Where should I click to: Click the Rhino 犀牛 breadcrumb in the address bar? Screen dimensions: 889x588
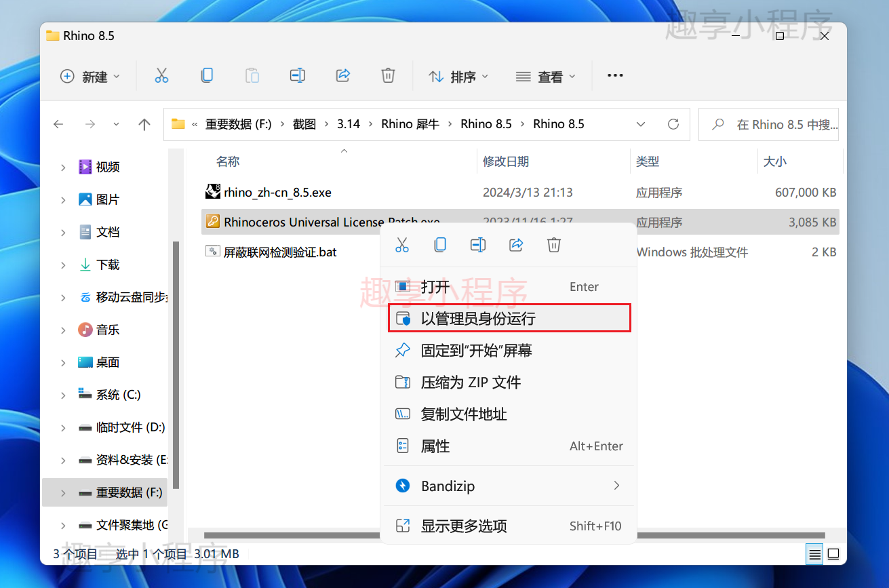[x=410, y=124]
